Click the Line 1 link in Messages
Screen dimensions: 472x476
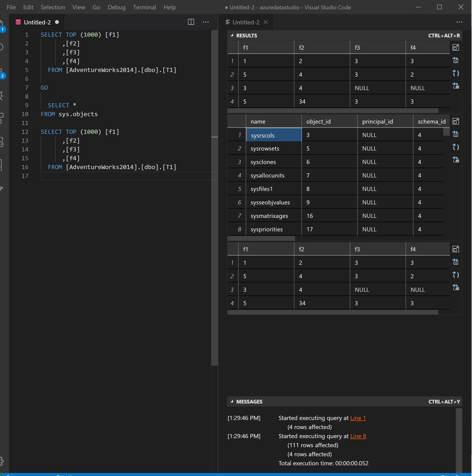tap(358, 418)
